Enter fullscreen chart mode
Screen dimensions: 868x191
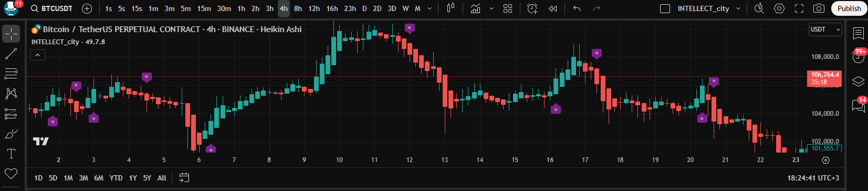[799, 8]
